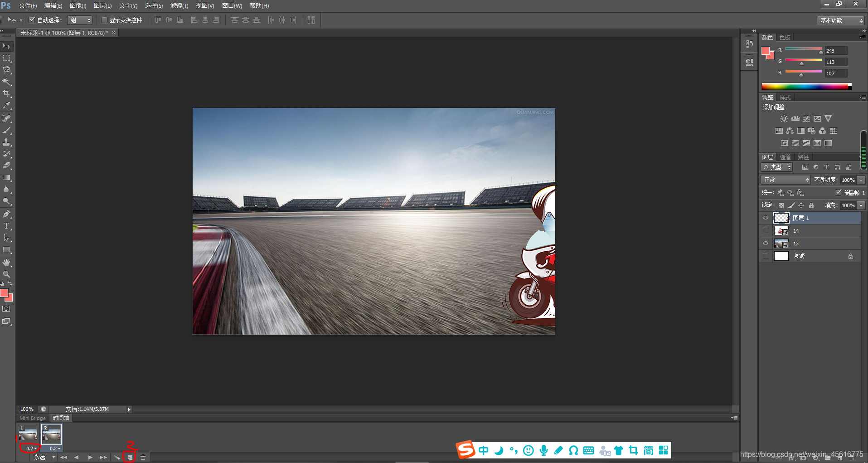Switch to the Mini Bridge tab
868x463 pixels.
(x=33, y=418)
